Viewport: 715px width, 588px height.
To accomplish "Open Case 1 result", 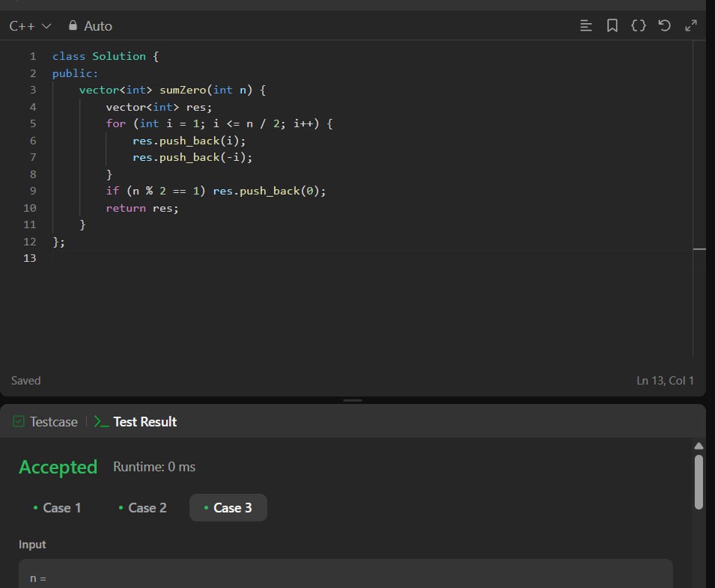I will 57,508.
